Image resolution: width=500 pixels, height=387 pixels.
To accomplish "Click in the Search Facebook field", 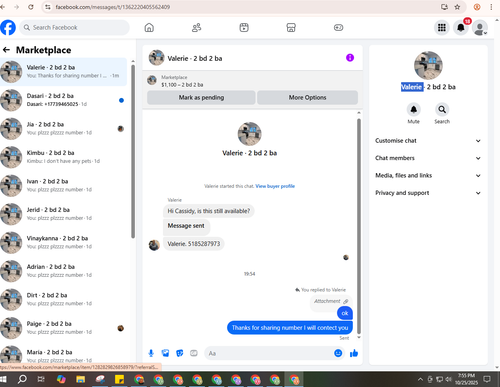I will coord(74,27).
